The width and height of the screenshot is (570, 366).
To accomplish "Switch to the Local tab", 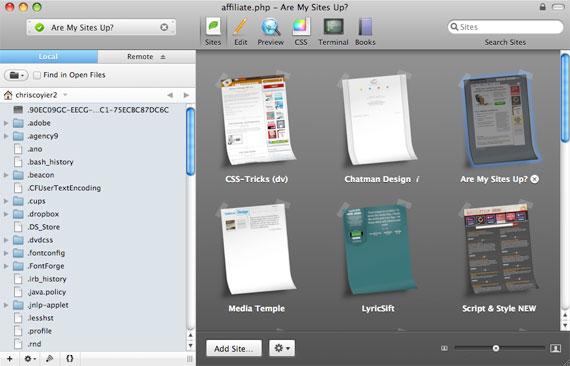I will (49, 57).
